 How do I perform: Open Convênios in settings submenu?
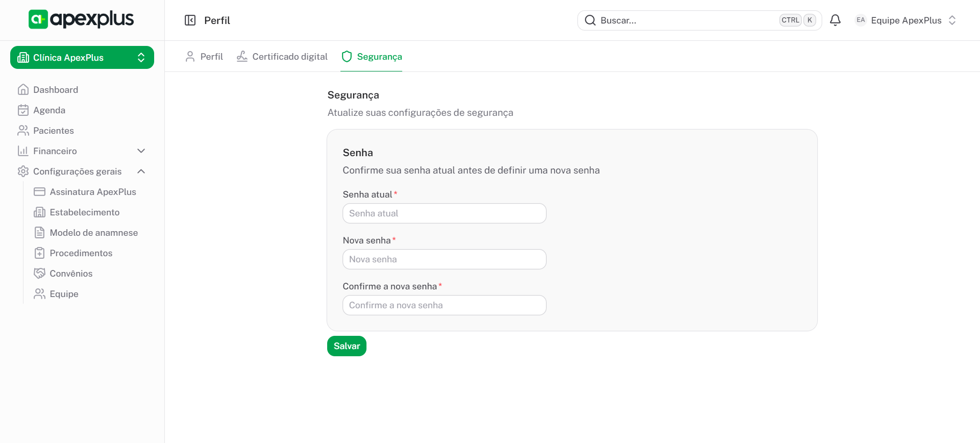coord(71,274)
